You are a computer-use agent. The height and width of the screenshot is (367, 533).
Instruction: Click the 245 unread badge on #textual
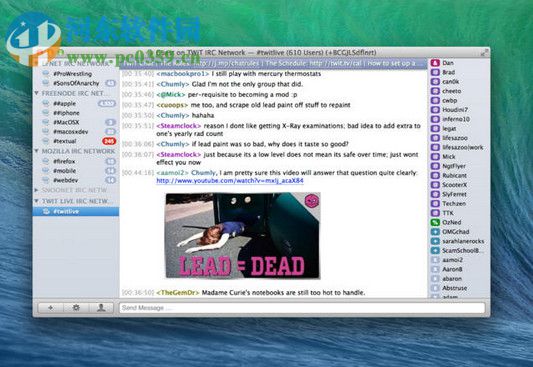pyautogui.click(x=109, y=141)
